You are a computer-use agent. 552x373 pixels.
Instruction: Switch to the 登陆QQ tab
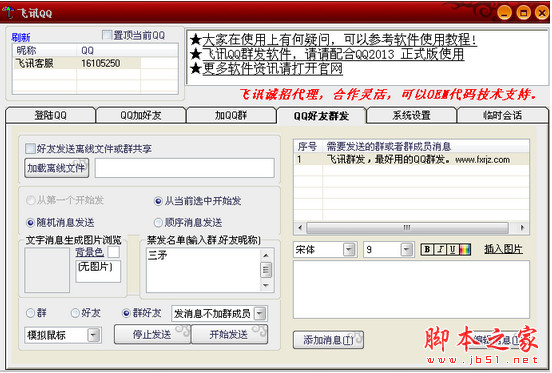(x=50, y=115)
